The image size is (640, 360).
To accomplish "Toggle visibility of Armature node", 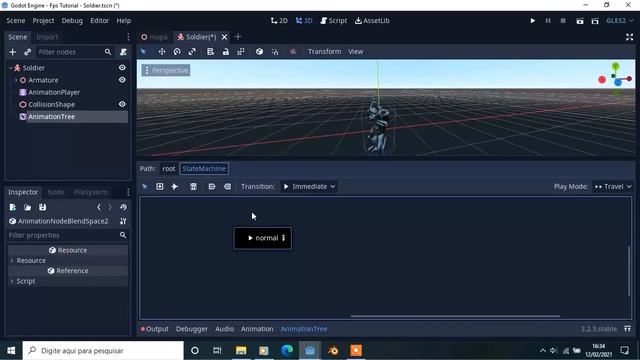I will tap(122, 80).
